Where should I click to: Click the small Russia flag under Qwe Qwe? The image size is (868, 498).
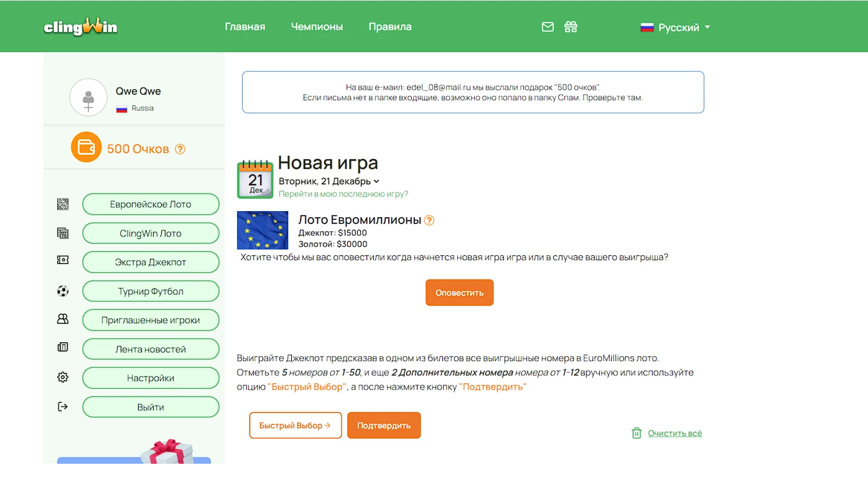(122, 108)
